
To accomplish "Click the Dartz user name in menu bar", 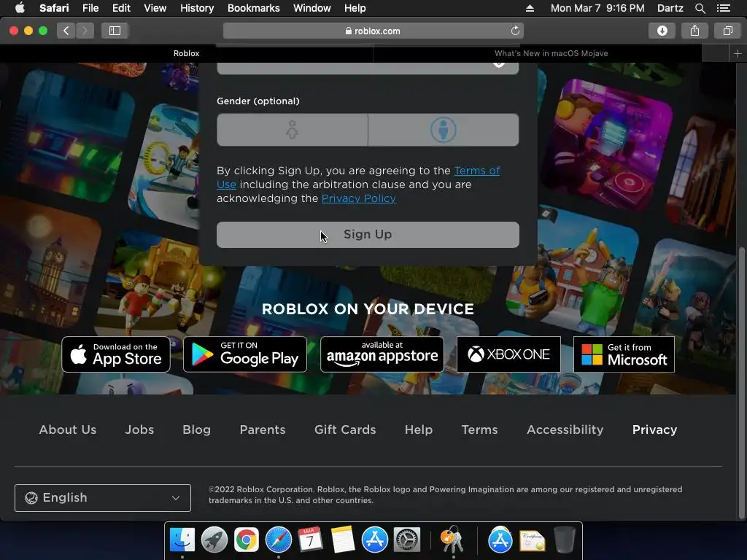I will [670, 8].
